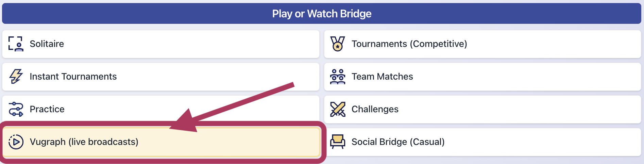Click the Solitaire person-in-frame icon

coord(16,44)
